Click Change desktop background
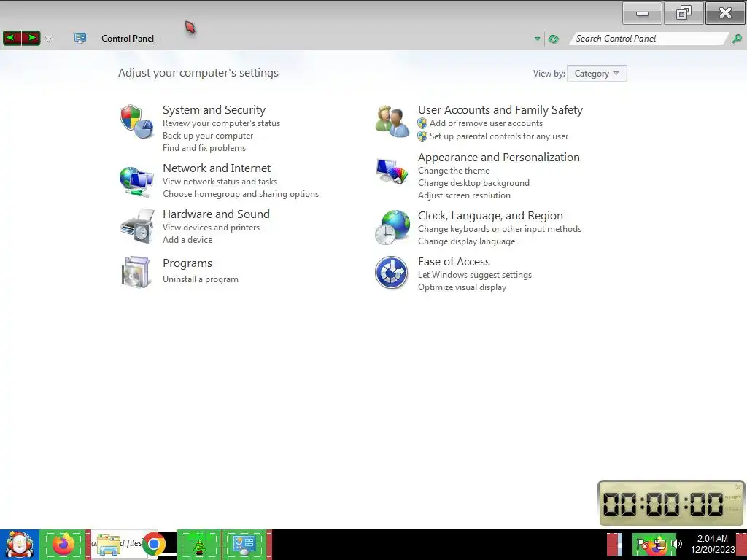Screen dimensions: 747x560 click(473, 183)
